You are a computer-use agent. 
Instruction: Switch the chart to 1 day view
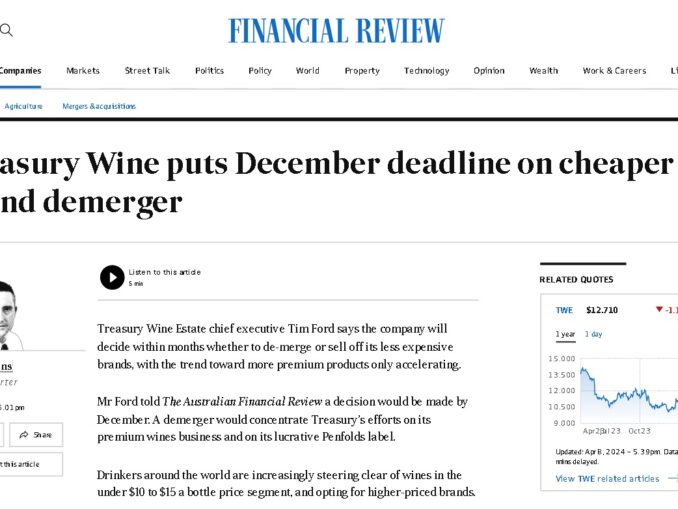593,334
